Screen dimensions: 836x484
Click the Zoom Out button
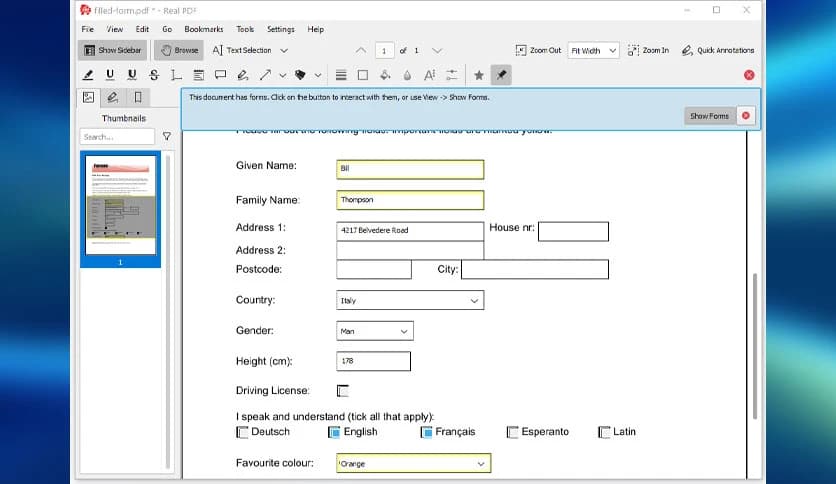coord(538,50)
